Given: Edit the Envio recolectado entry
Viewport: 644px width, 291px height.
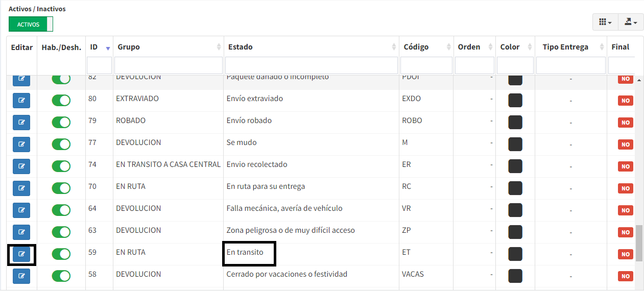Looking at the screenshot, I should (x=21, y=166).
